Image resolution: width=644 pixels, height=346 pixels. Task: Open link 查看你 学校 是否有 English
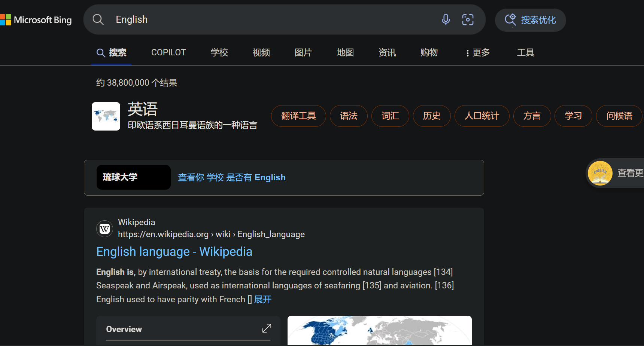click(232, 177)
